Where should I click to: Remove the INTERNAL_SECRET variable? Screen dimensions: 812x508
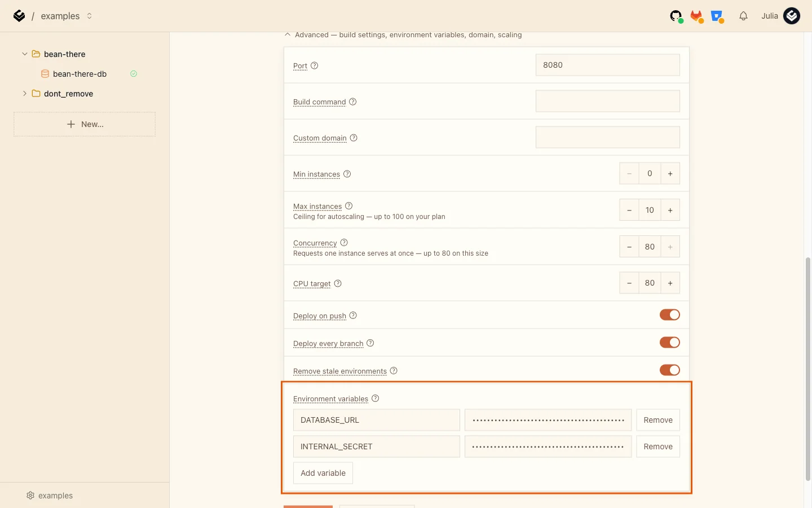pos(658,446)
